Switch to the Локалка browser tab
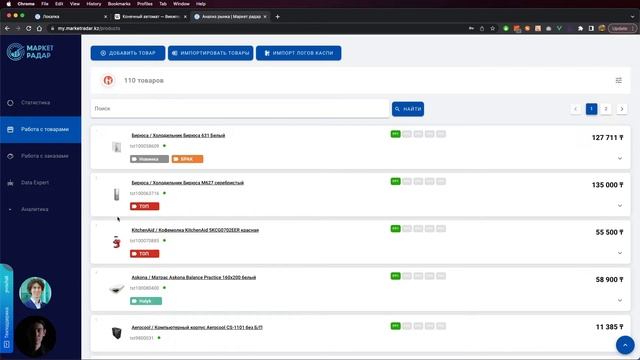The width and height of the screenshot is (640, 360). 69,17
